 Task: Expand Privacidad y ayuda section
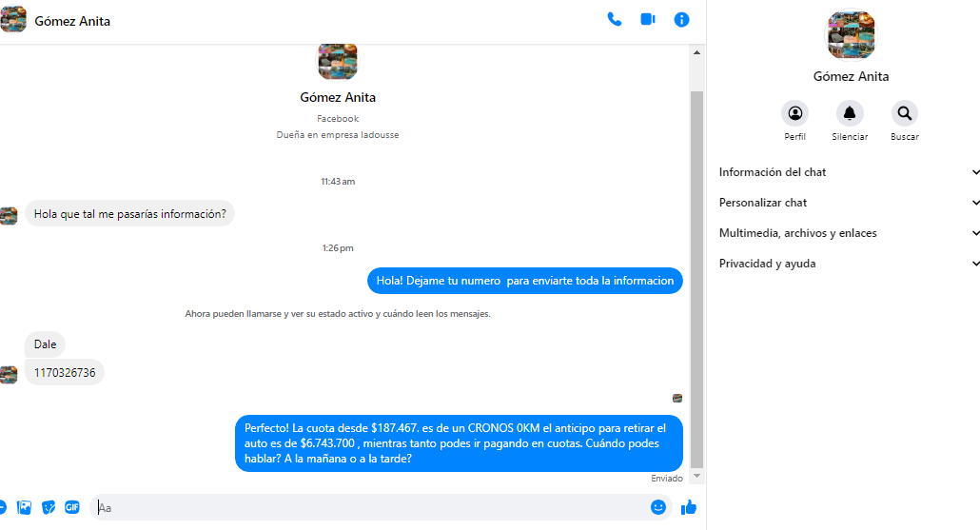tap(849, 264)
